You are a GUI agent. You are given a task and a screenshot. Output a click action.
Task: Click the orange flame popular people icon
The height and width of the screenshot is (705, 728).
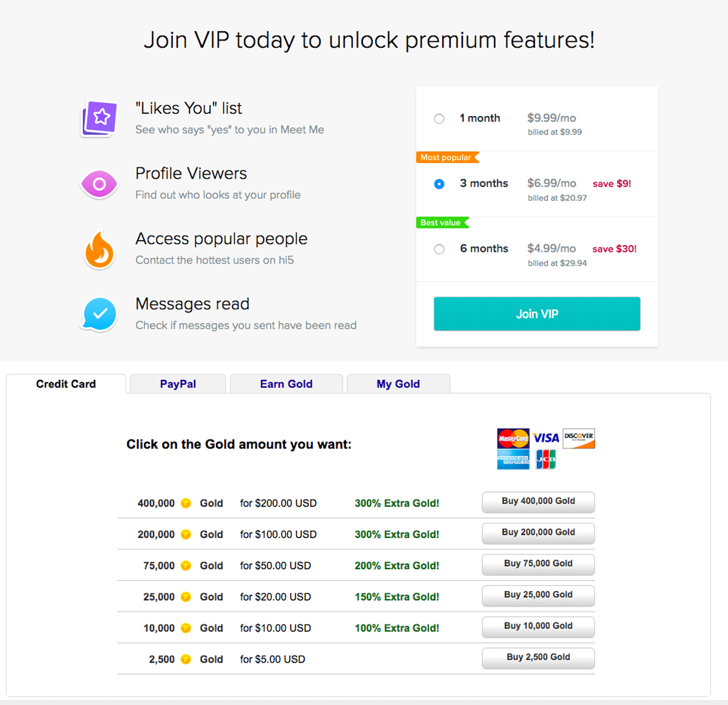(99, 250)
